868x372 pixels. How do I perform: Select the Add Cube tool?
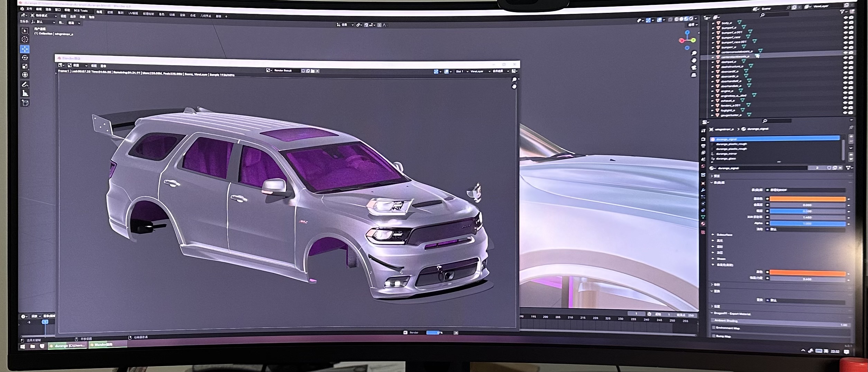[x=25, y=103]
